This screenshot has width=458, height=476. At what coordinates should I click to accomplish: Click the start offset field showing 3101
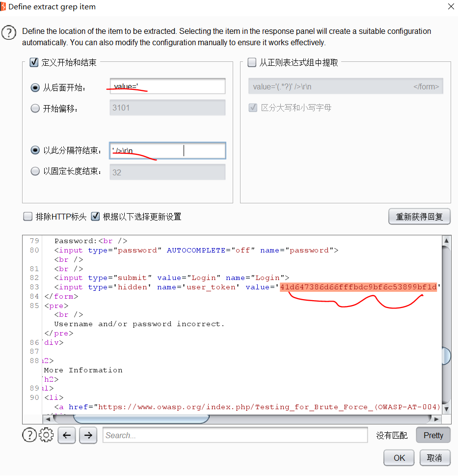(x=167, y=108)
